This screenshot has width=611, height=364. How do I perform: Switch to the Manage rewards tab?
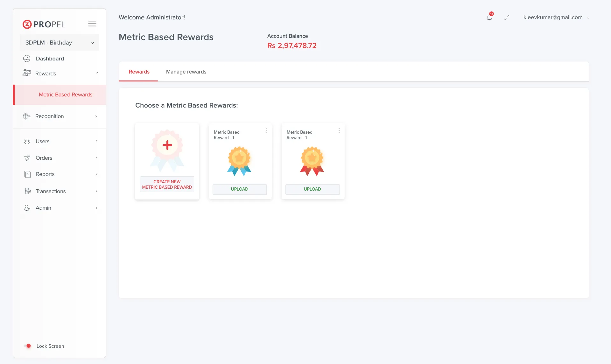point(186,72)
